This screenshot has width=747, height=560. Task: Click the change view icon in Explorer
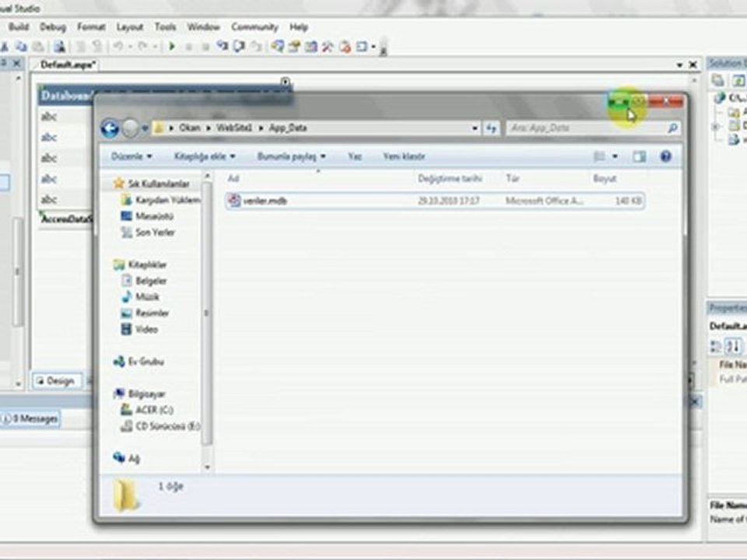tap(599, 156)
